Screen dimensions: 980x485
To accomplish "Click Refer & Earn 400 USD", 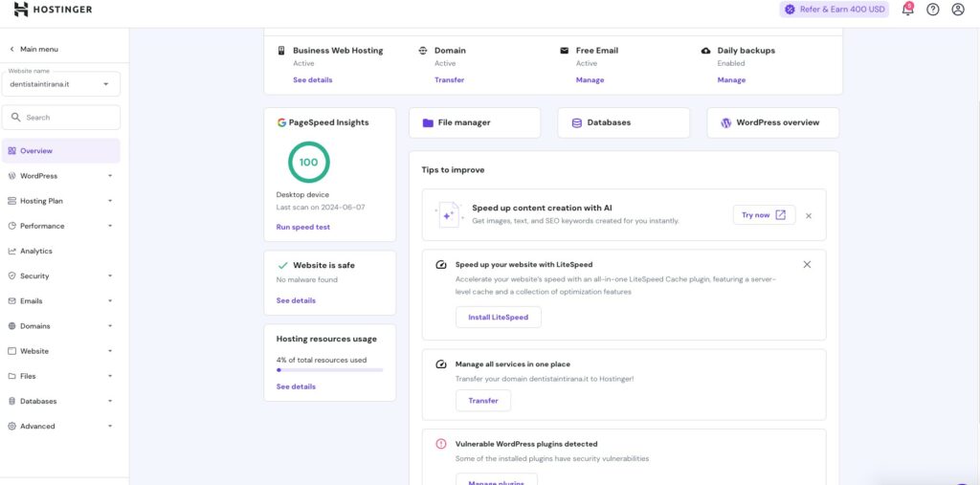I will point(834,10).
